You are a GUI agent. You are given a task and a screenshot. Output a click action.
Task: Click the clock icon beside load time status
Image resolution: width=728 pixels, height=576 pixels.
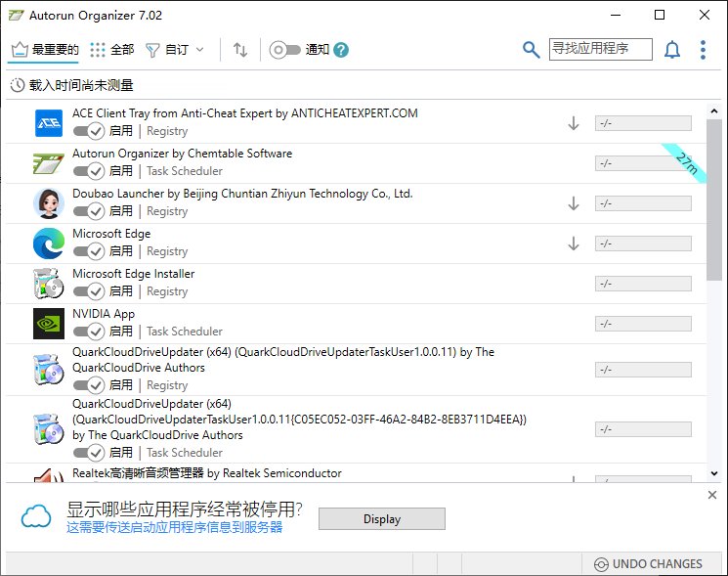point(18,85)
